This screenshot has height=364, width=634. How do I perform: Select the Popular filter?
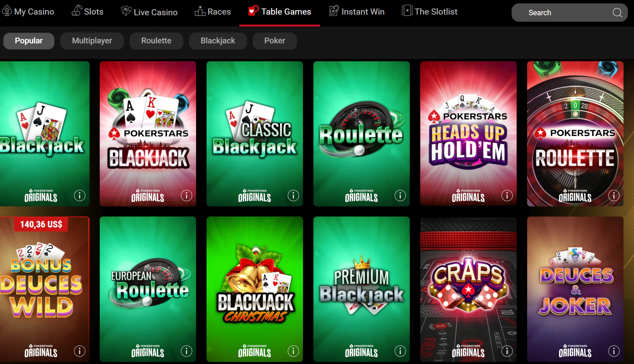click(x=29, y=41)
